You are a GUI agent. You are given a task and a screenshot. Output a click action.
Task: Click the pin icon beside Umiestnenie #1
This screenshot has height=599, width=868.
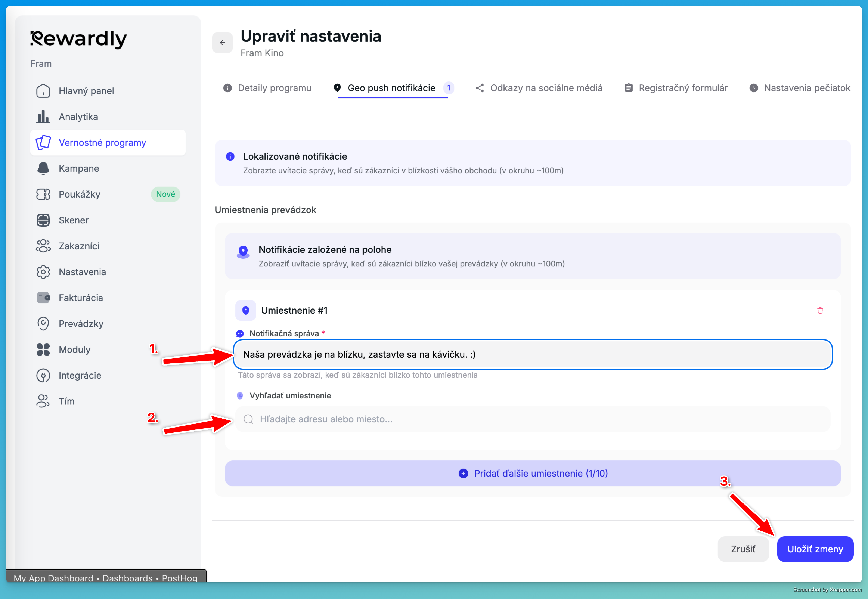(x=246, y=310)
